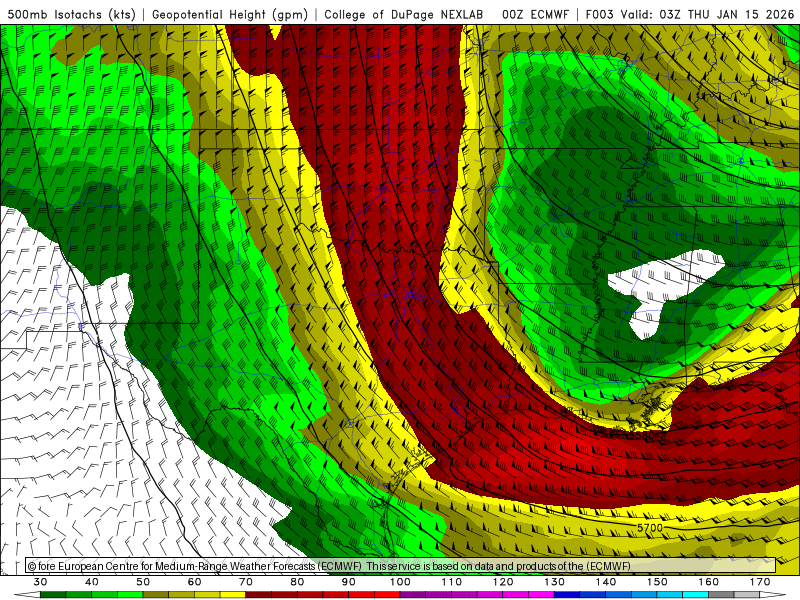The height and width of the screenshot is (600, 800).
Task: Click the '30' value on the color scale
Action: coord(40,582)
